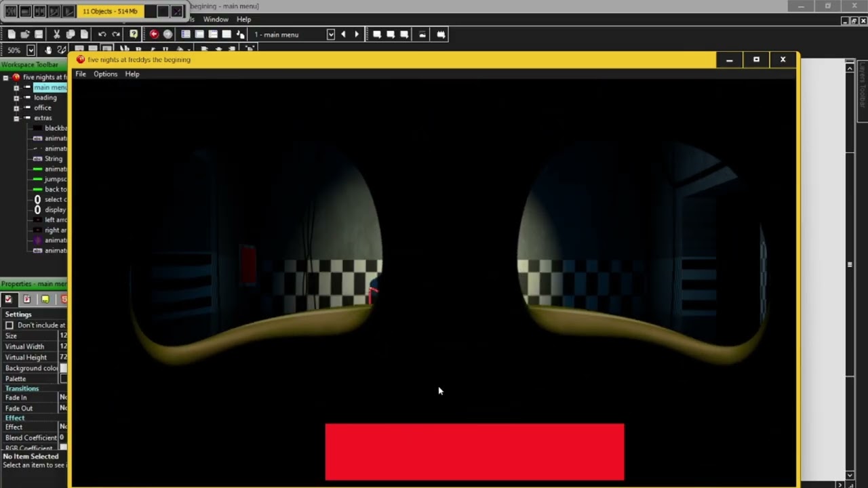868x488 pixels.
Task: Click the grey Forward navigation arrow
Action: tap(167, 35)
